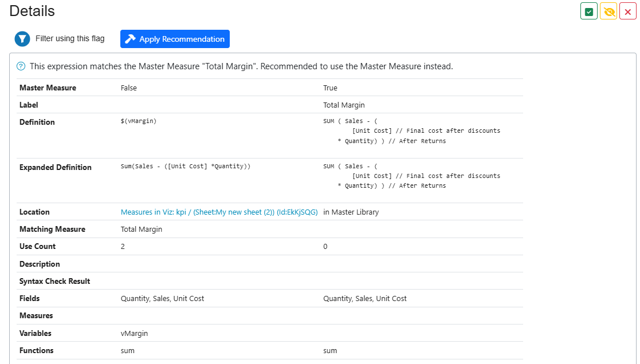Click the "in Master Library" location text
The image size is (640, 364).
coord(351,212)
